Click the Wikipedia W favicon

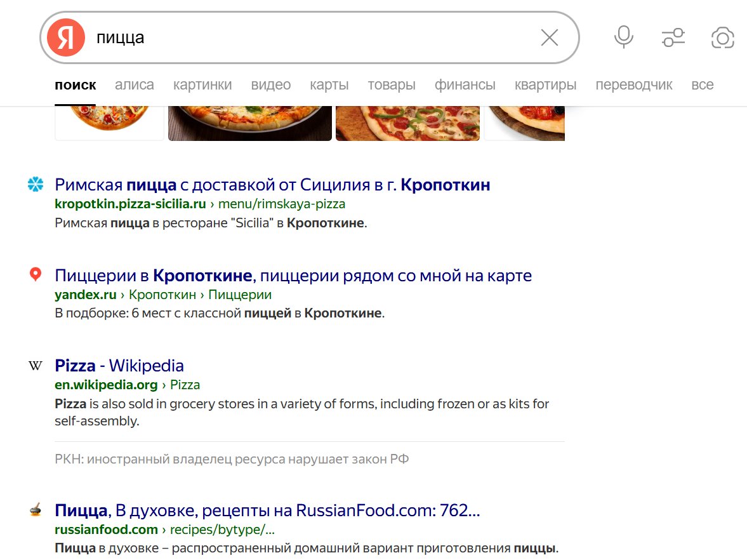point(36,366)
